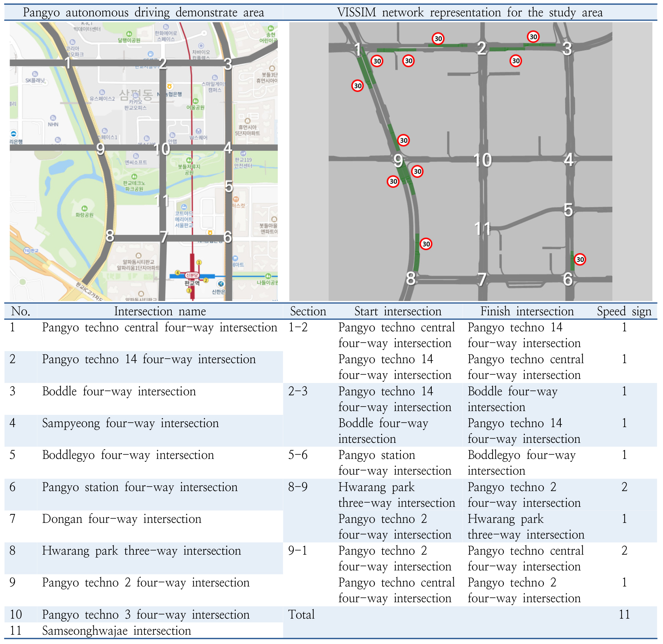Click the 30 speed sign just north of intersection 9
This screenshot has width=663, height=644.
pyautogui.click(x=404, y=140)
